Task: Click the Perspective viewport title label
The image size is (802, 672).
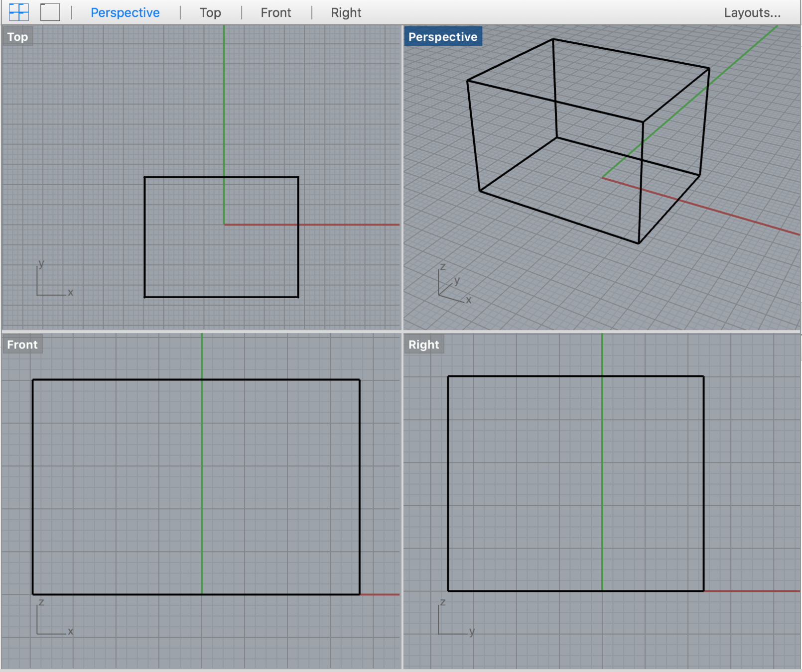Action: [x=443, y=37]
